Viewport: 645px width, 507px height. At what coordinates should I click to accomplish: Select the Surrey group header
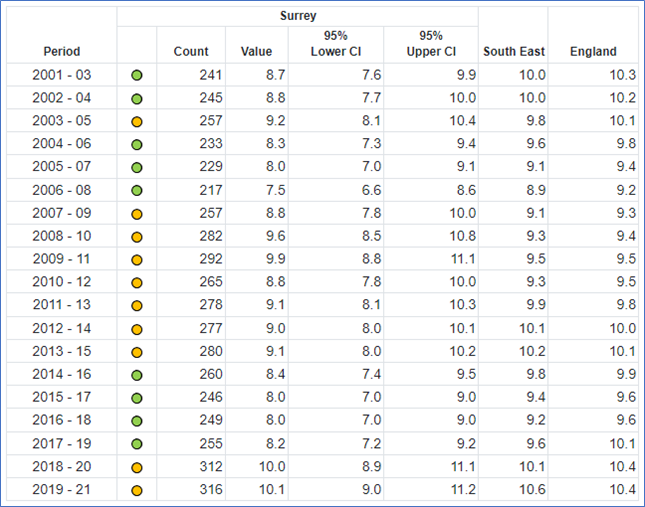(298, 16)
